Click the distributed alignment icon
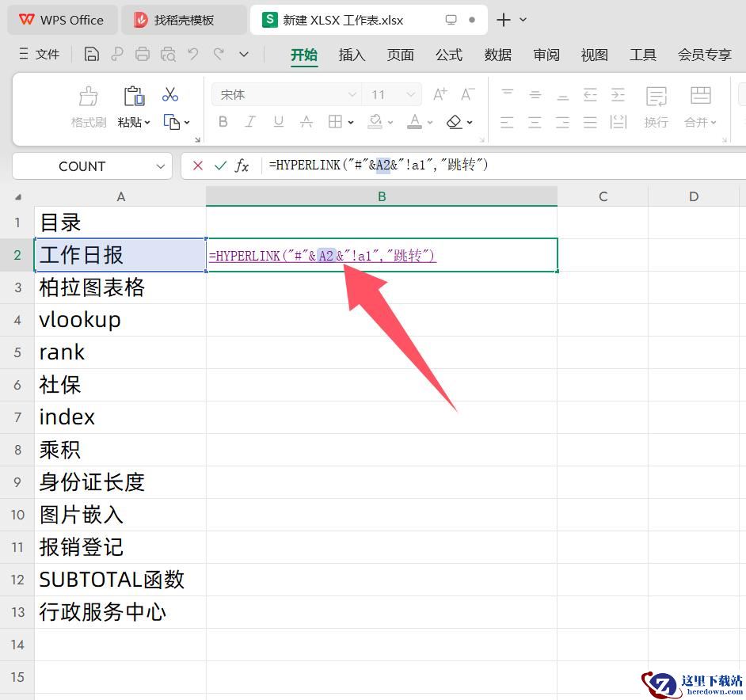This screenshot has height=700, width=746. (618, 122)
